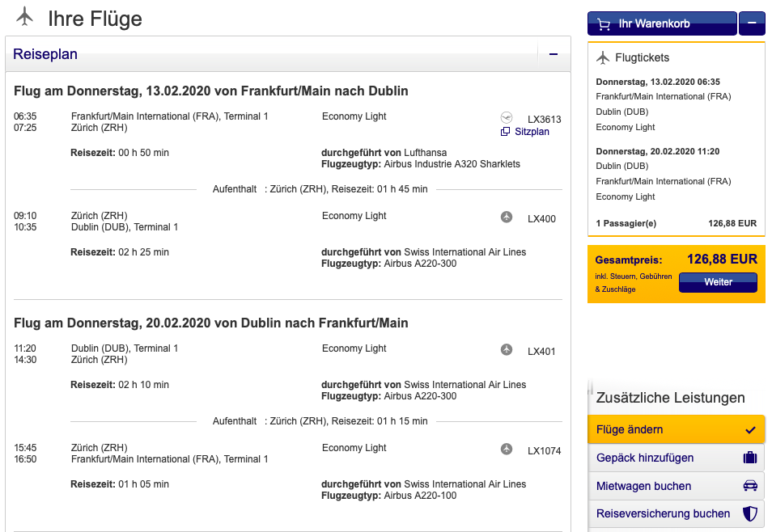Collapse the Reiseplan section with minus button
The height and width of the screenshot is (532, 772).
coord(554,54)
